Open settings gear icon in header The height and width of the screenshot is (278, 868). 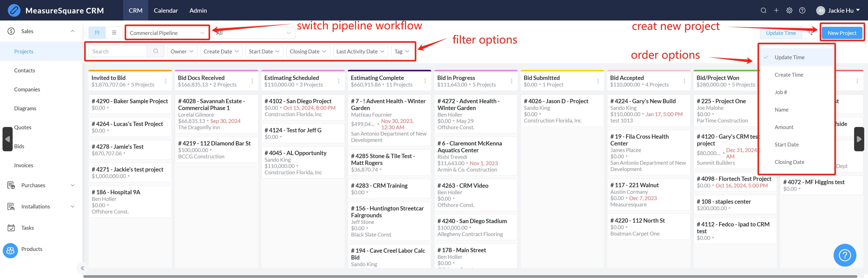click(x=789, y=10)
